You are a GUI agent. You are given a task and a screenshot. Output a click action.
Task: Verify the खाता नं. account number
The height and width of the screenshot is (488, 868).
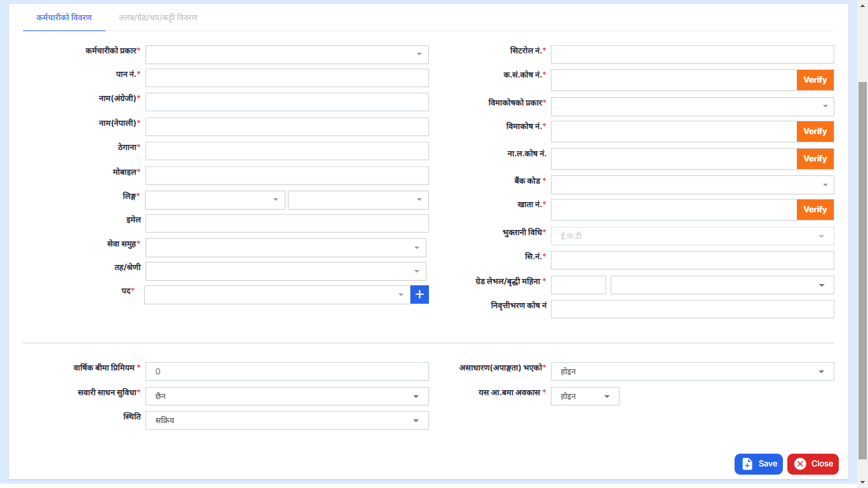pyautogui.click(x=815, y=210)
